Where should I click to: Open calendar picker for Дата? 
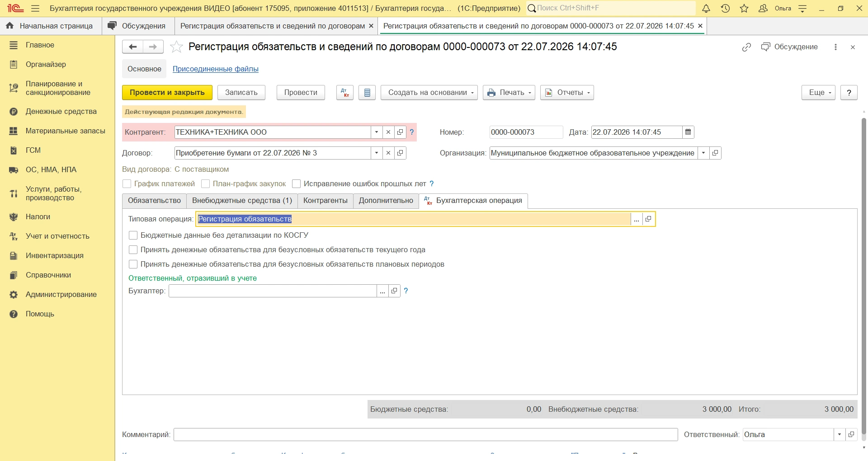688,132
